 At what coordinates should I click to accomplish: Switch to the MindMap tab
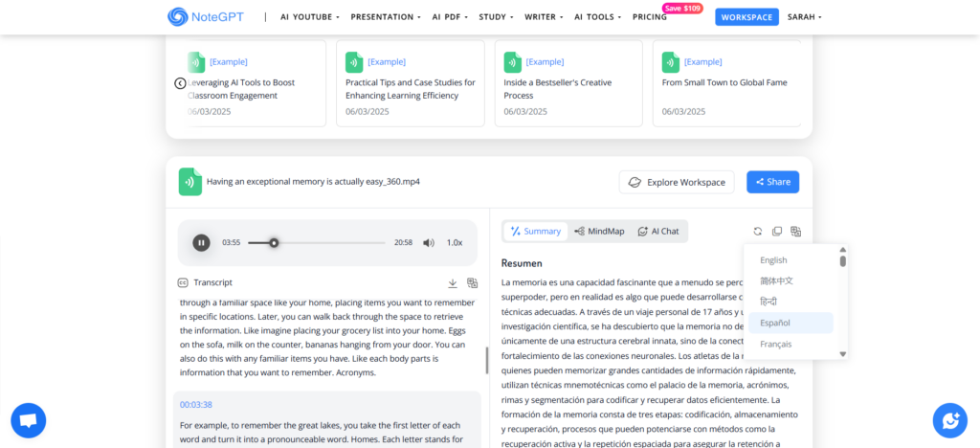[599, 232]
